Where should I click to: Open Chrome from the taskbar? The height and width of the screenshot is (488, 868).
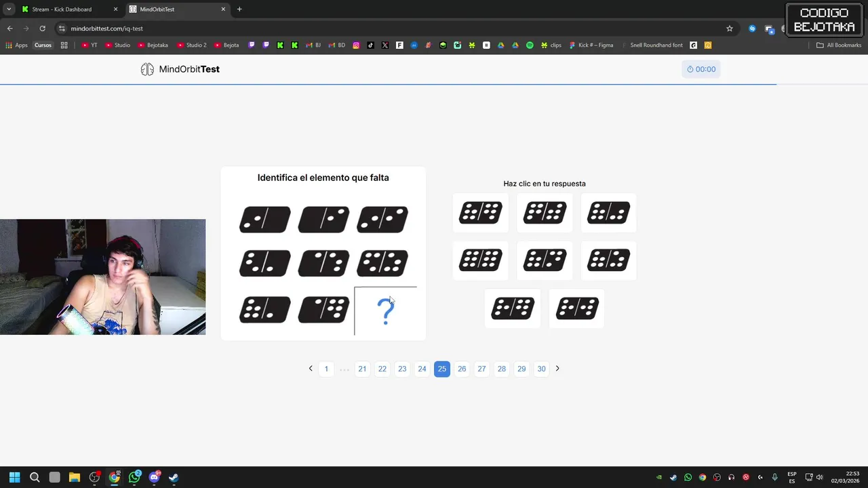[115, 477]
